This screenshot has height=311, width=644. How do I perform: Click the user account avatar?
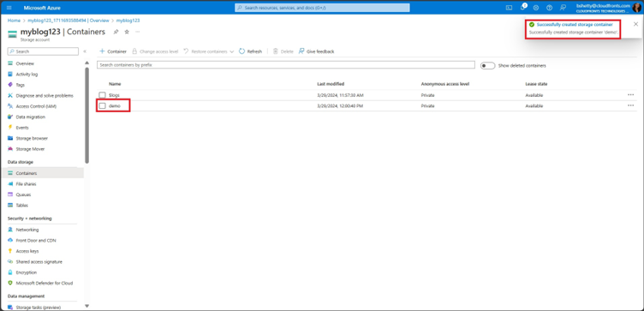[636, 8]
